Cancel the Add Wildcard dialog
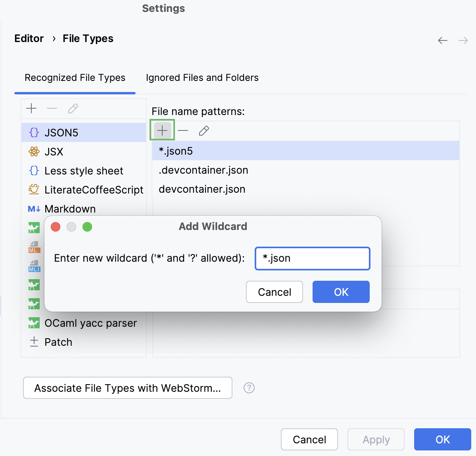The image size is (476, 456). pos(274,292)
